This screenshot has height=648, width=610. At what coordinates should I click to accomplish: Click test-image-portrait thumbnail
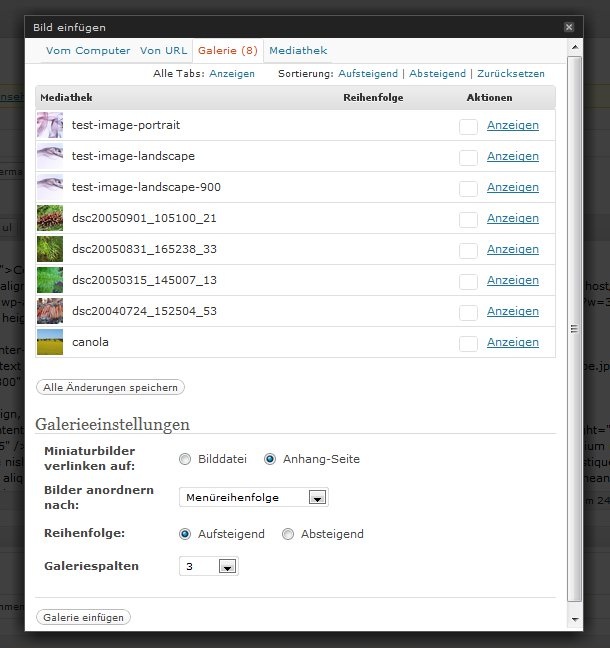[50, 125]
